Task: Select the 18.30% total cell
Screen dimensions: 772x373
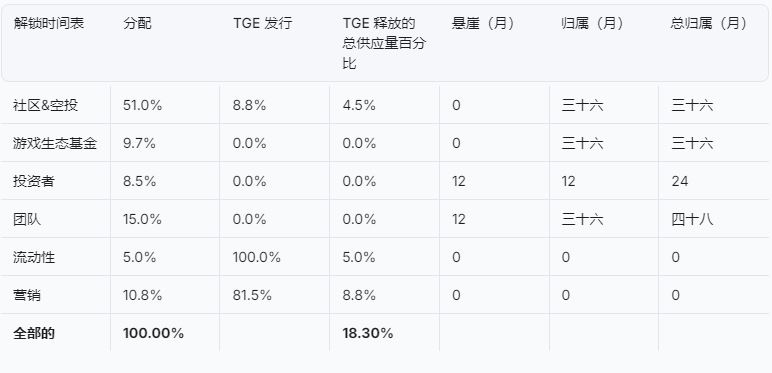Action: point(368,333)
